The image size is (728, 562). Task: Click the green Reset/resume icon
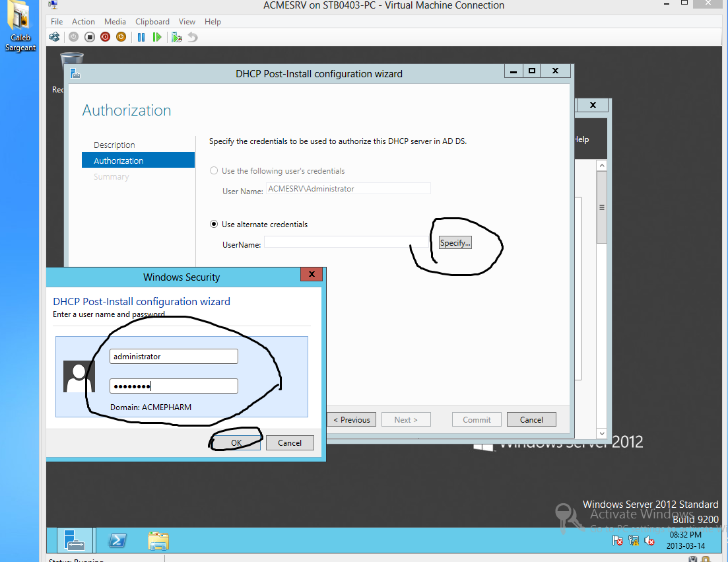157,37
